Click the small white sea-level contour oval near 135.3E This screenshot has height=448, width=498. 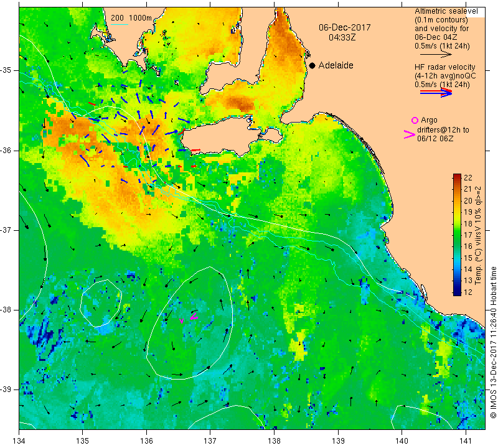(x=101, y=303)
